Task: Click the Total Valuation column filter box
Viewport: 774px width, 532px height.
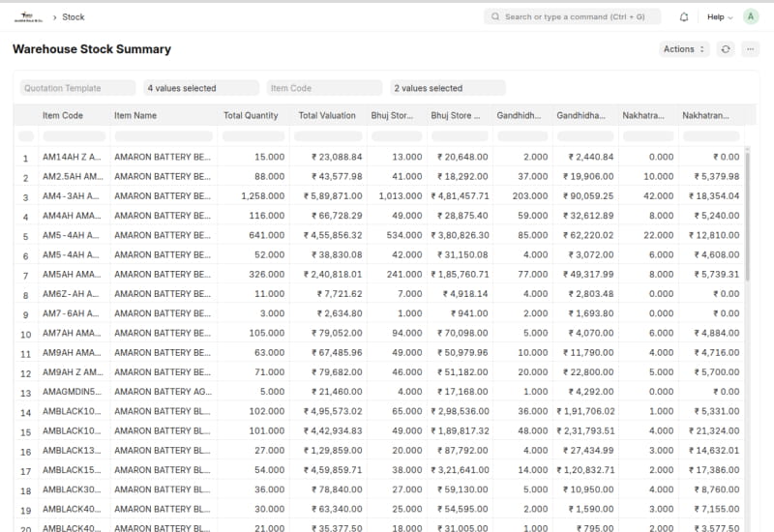Action: point(328,136)
